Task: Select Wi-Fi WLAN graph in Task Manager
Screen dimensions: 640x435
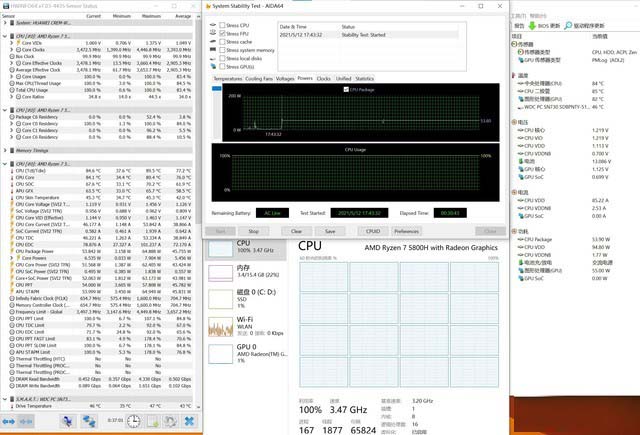Action: (x=220, y=326)
